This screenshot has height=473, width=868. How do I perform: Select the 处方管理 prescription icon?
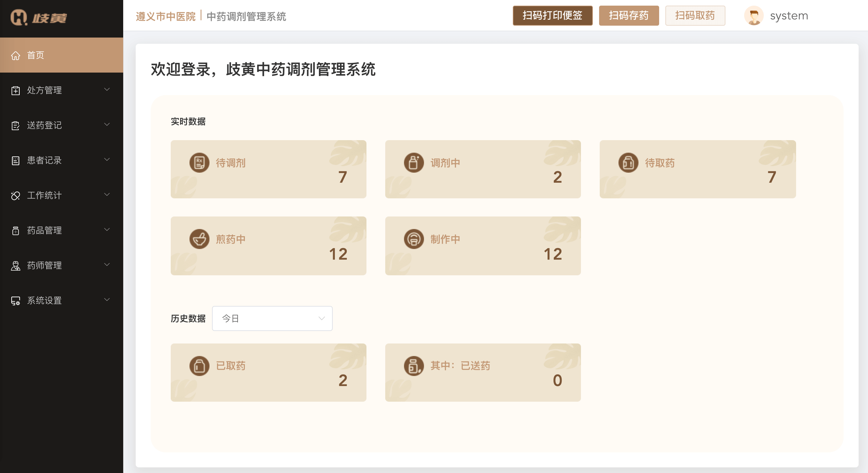tap(16, 90)
